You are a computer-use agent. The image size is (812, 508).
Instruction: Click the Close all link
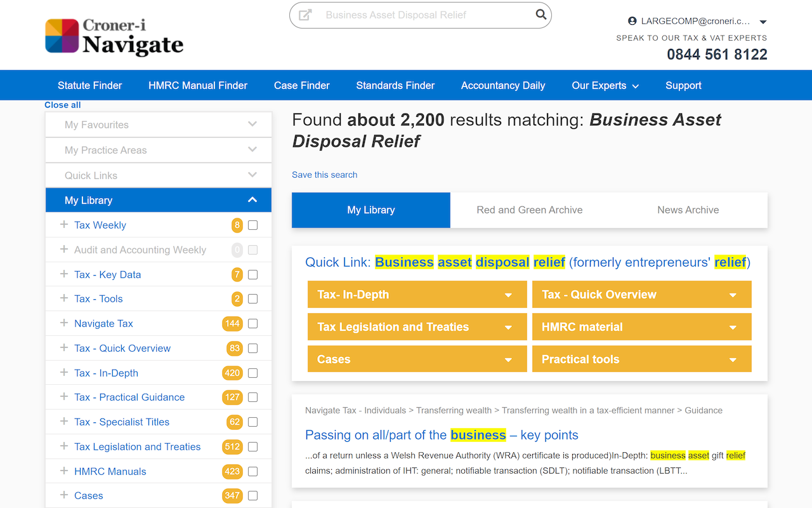(x=62, y=105)
